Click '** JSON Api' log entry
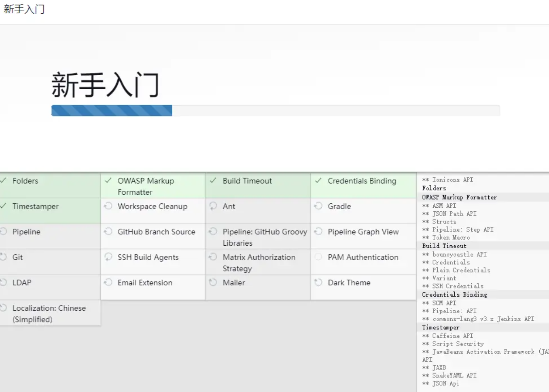This screenshot has width=549, height=392. click(x=441, y=384)
